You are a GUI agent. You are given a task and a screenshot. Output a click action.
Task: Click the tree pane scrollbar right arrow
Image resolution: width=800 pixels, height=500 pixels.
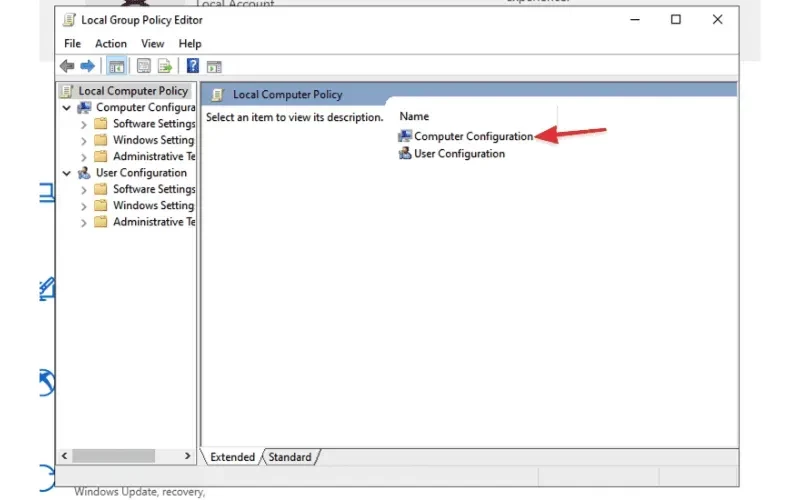[x=187, y=456]
